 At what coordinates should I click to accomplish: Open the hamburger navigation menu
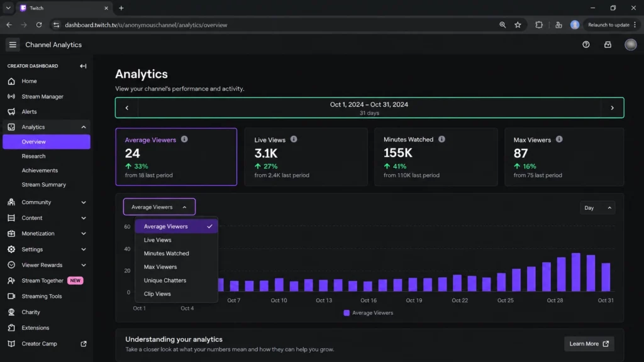click(13, 45)
